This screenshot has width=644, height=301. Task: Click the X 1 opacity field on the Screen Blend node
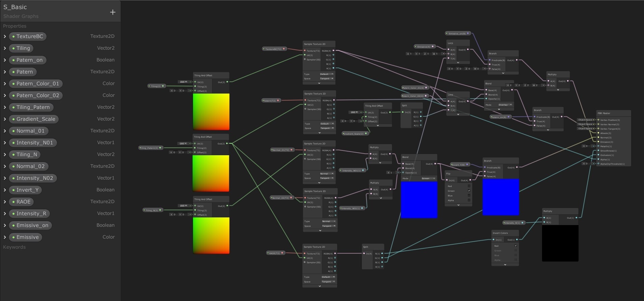click(x=392, y=172)
